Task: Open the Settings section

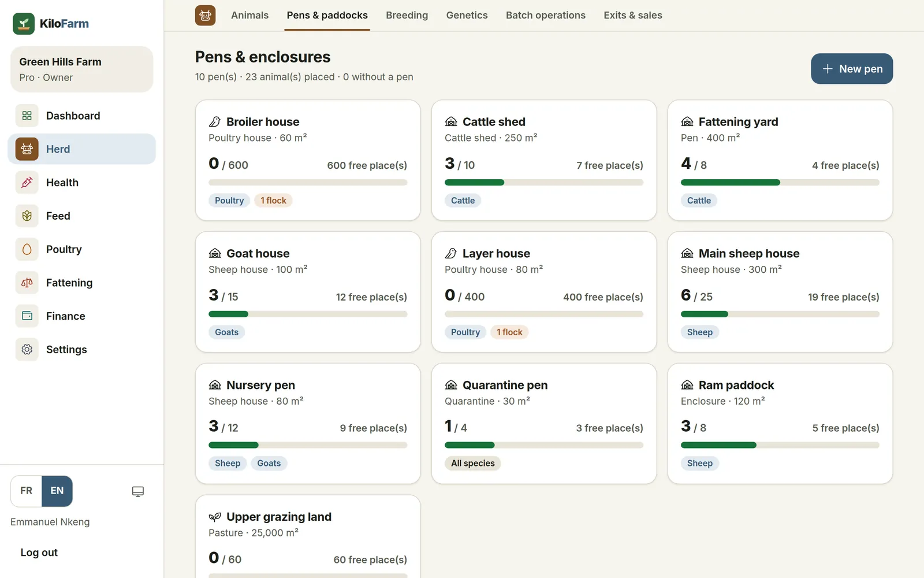Action: [81, 350]
